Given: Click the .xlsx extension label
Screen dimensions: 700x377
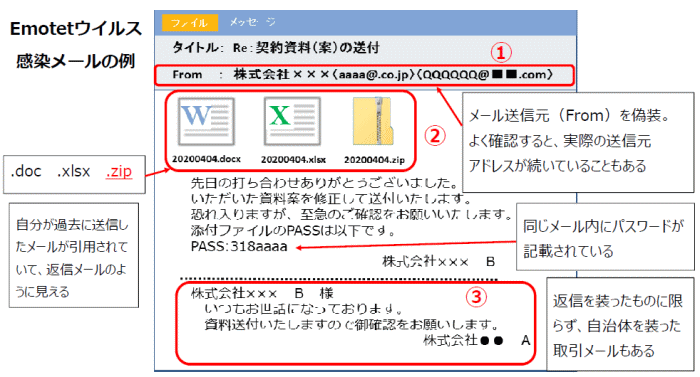Looking at the screenshot, I should point(74,171).
